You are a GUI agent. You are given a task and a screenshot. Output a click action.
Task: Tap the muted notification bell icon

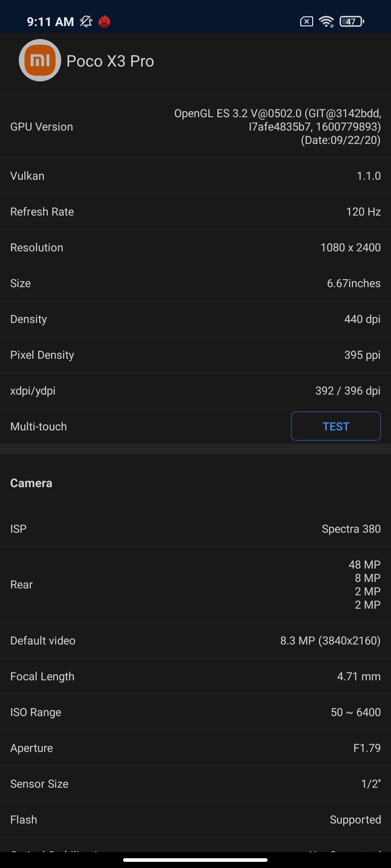tap(86, 22)
